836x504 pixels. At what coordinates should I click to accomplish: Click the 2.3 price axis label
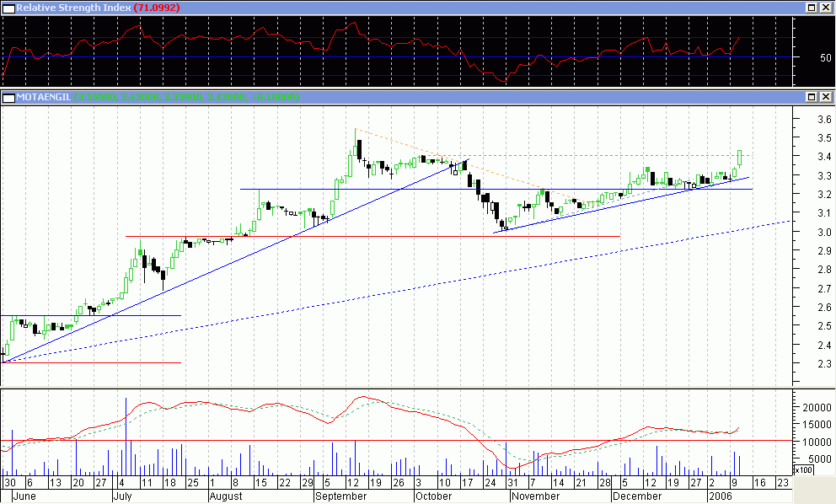[824, 364]
